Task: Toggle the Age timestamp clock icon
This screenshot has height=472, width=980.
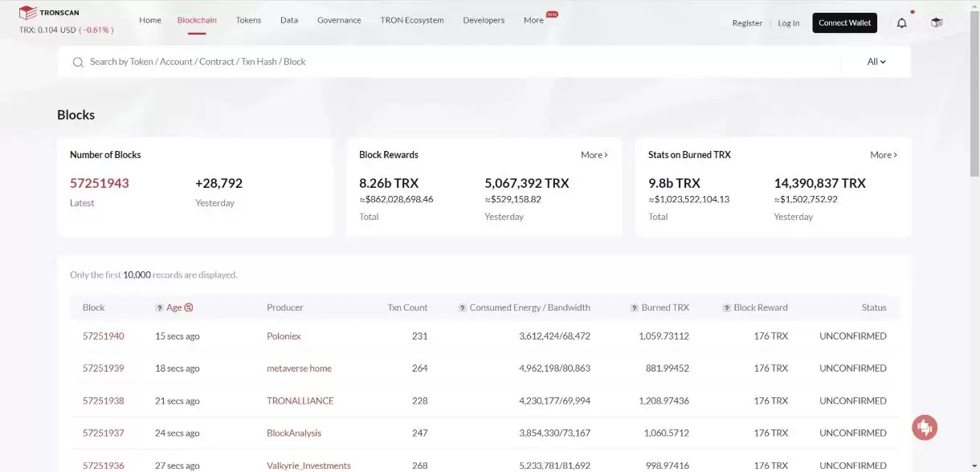Action: click(x=188, y=307)
